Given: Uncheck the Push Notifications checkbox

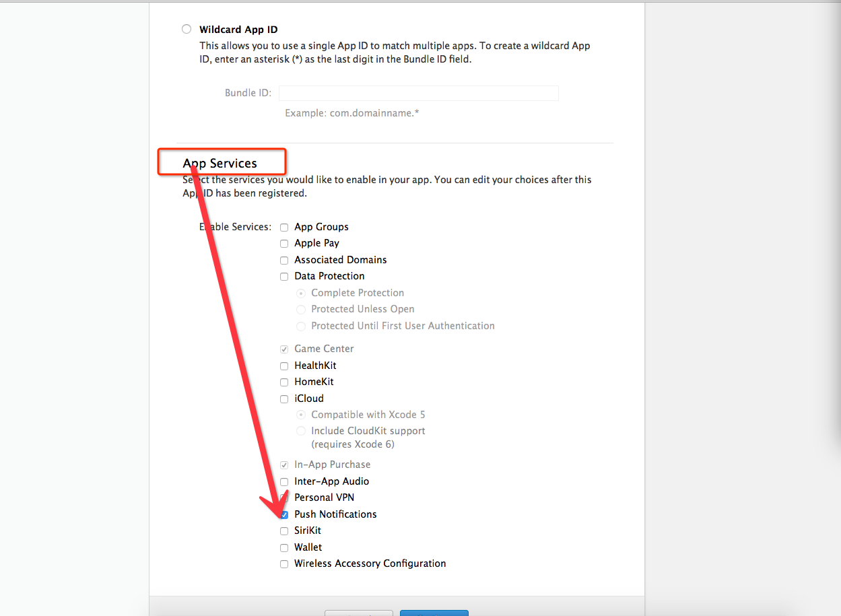Looking at the screenshot, I should 284,515.
